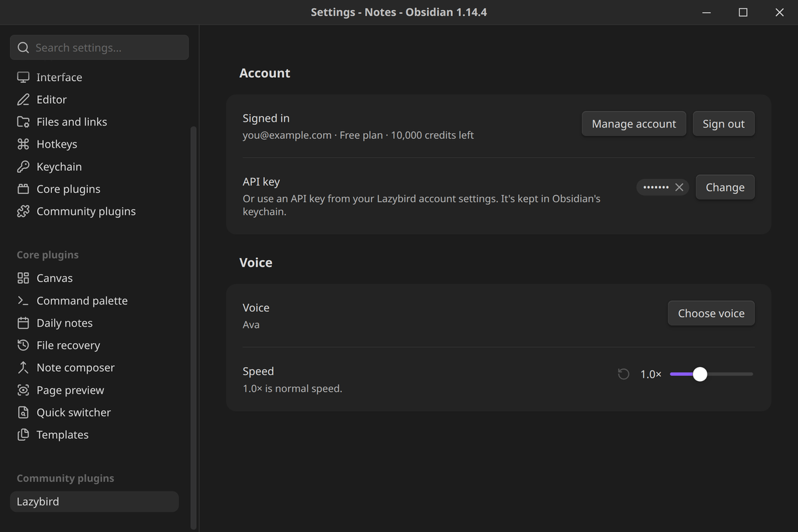798x532 pixels.
Task: Clear the API key with X icon
Action: pyautogui.click(x=679, y=188)
